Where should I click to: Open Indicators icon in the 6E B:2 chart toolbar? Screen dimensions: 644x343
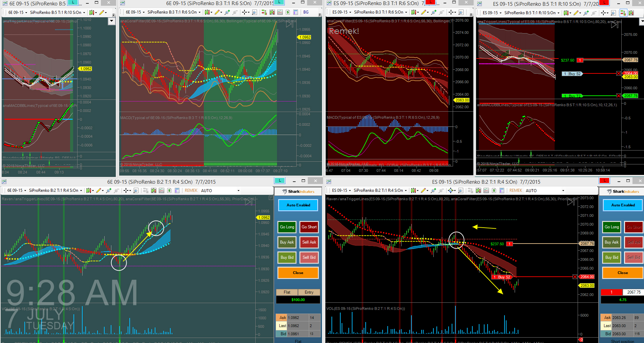(x=154, y=190)
